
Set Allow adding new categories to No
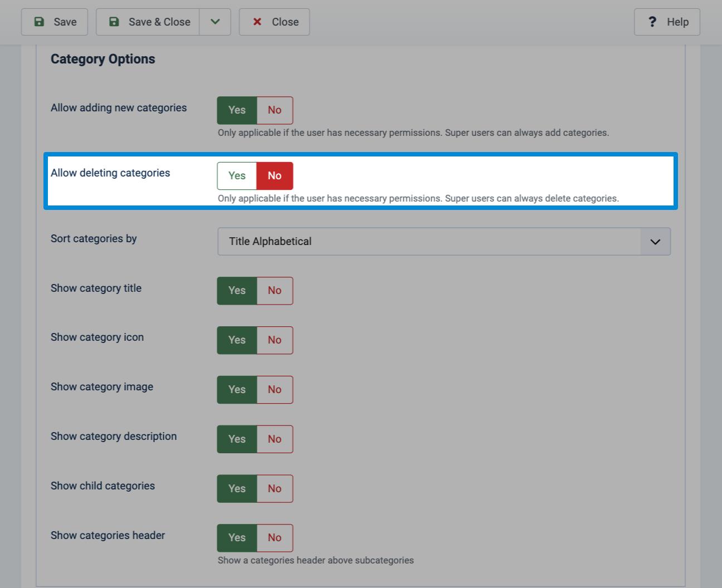click(x=275, y=110)
